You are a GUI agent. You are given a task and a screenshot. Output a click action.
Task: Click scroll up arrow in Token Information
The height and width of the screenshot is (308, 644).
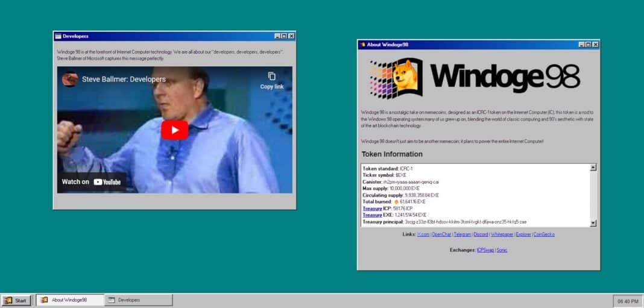(x=593, y=168)
